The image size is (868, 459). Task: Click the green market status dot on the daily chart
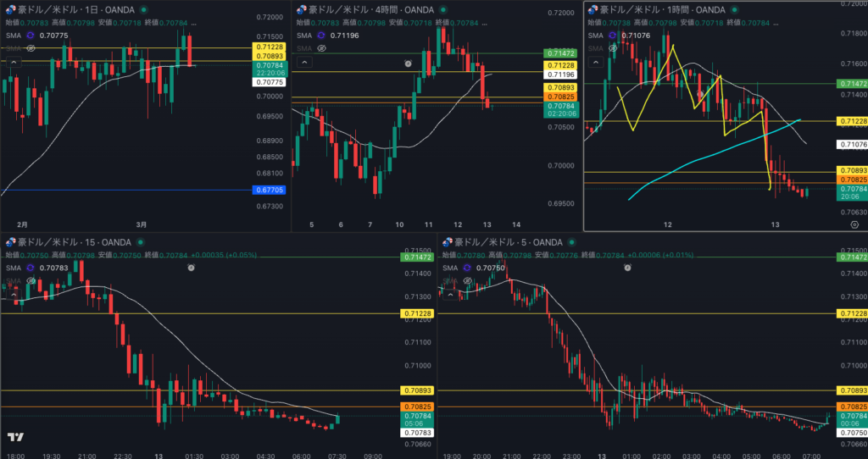click(x=144, y=9)
